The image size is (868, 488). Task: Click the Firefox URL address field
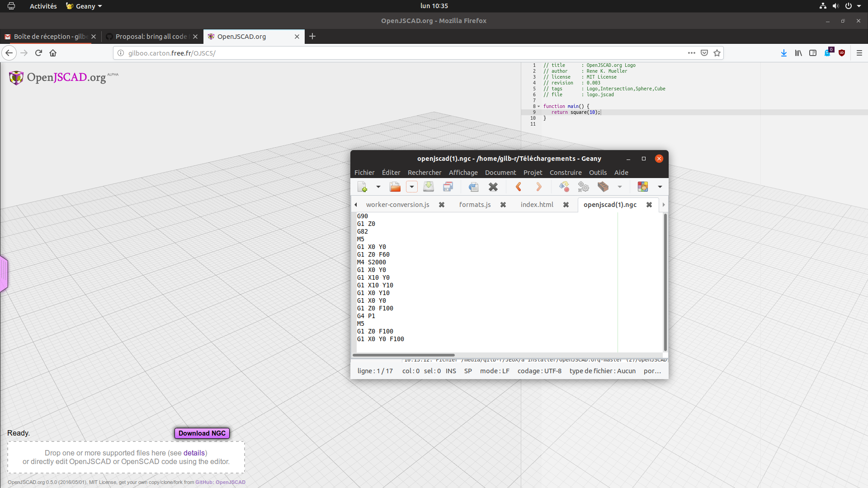[x=402, y=53]
